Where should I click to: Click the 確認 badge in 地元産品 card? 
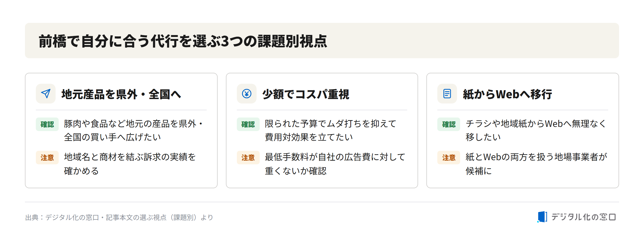tap(47, 124)
